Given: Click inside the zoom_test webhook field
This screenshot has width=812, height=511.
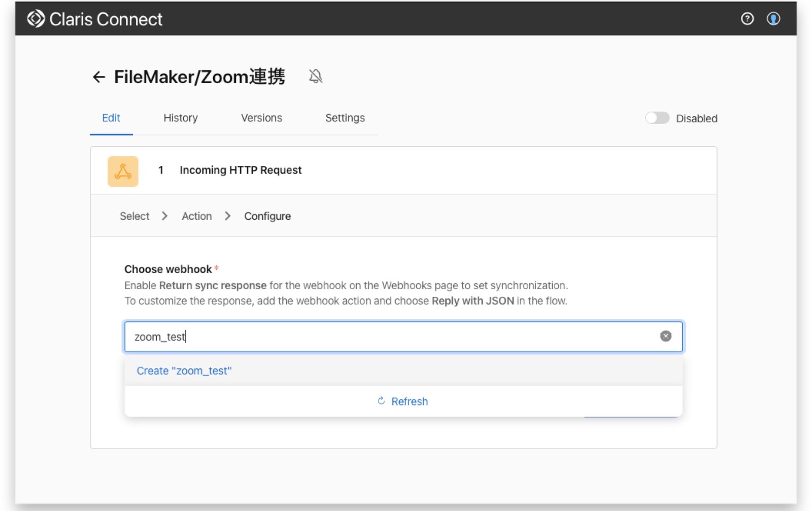Looking at the screenshot, I should pyautogui.click(x=355, y=336).
